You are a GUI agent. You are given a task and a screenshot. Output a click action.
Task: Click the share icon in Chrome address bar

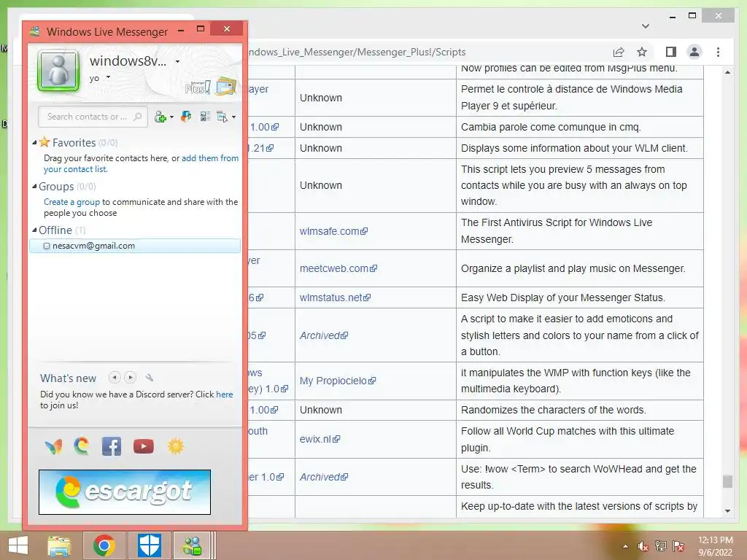[x=619, y=52]
